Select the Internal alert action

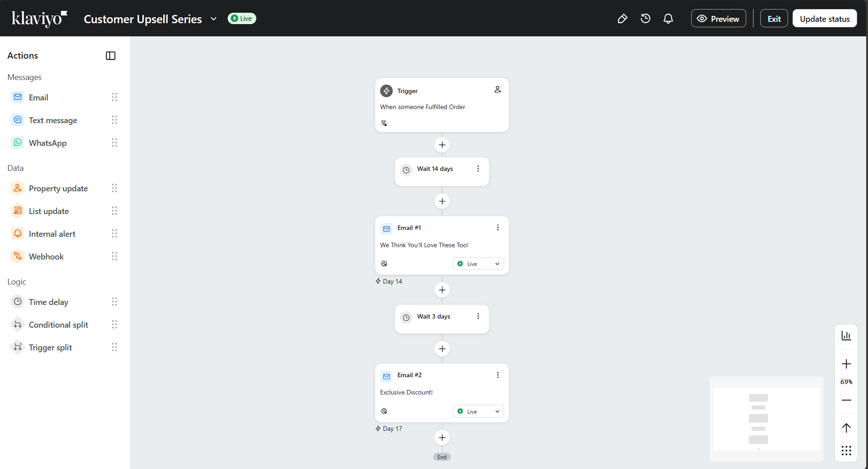[52, 233]
